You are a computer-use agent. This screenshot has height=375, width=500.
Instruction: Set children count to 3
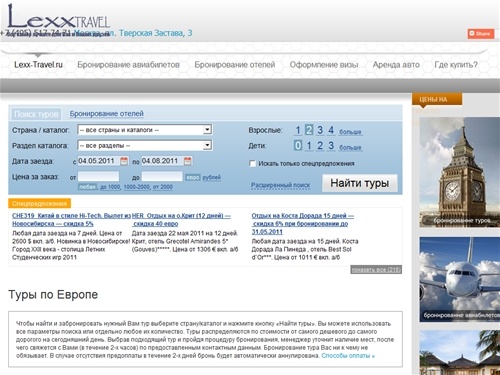[x=331, y=146]
